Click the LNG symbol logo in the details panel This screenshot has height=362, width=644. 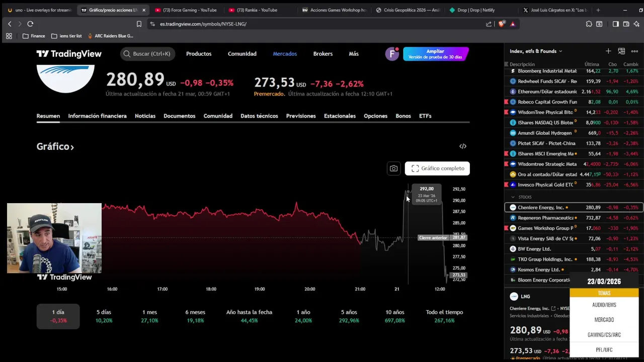514,297
